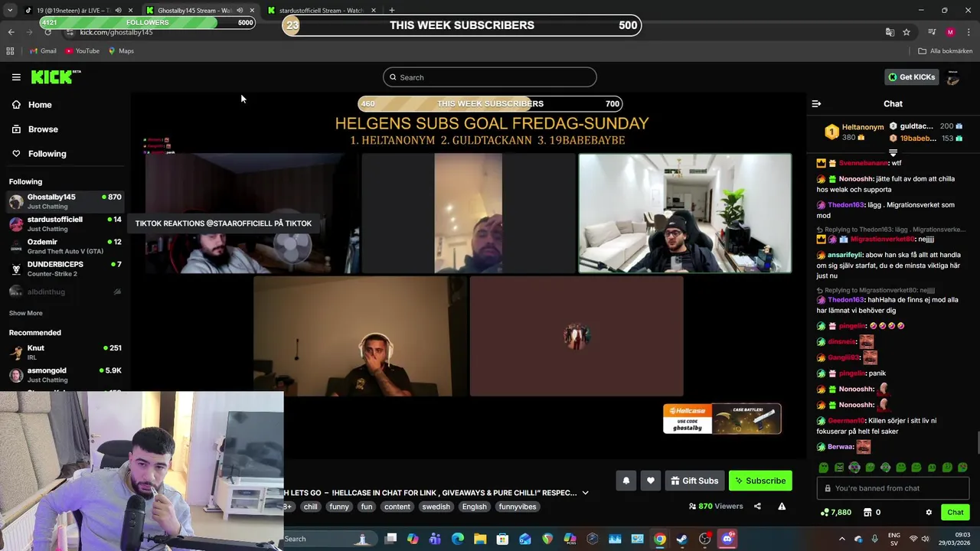
Task: Open Ozdemir GTA V channel
Action: point(65,246)
